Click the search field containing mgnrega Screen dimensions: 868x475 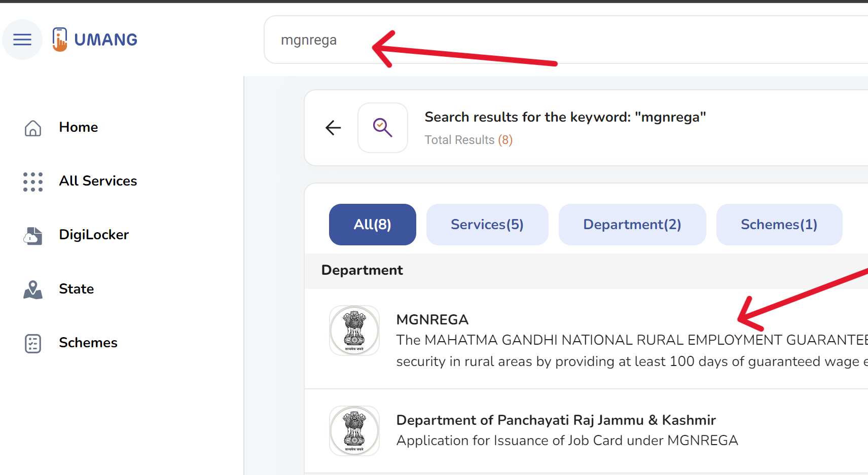point(566,40)
